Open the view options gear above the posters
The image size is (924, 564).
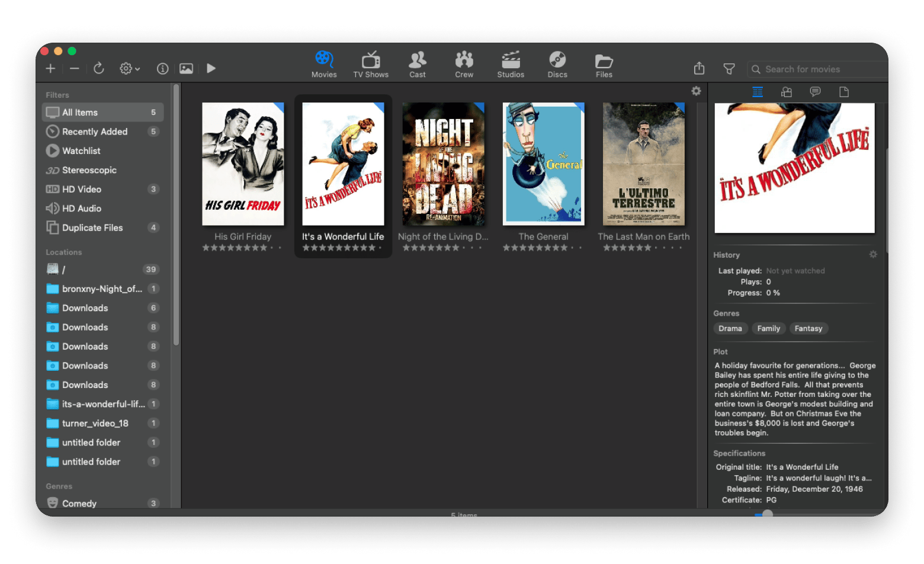tap(696, 91)
